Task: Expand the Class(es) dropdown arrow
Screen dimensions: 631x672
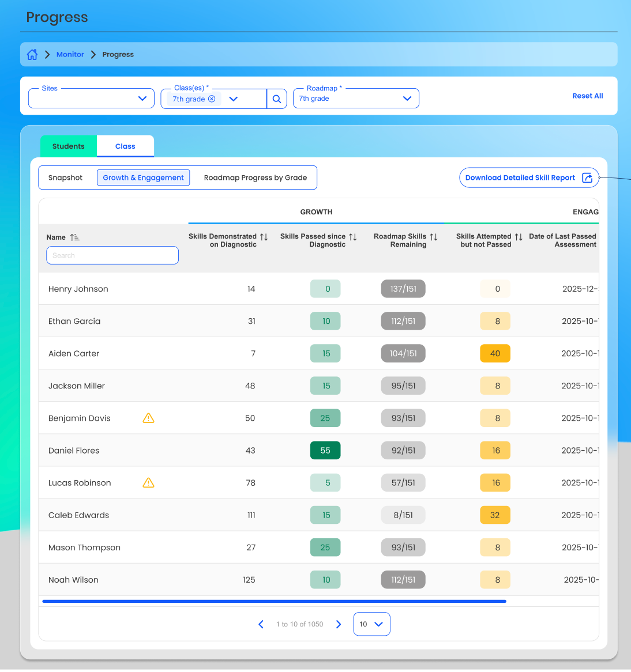Action: pyautogui.click(x=234, y=99)
